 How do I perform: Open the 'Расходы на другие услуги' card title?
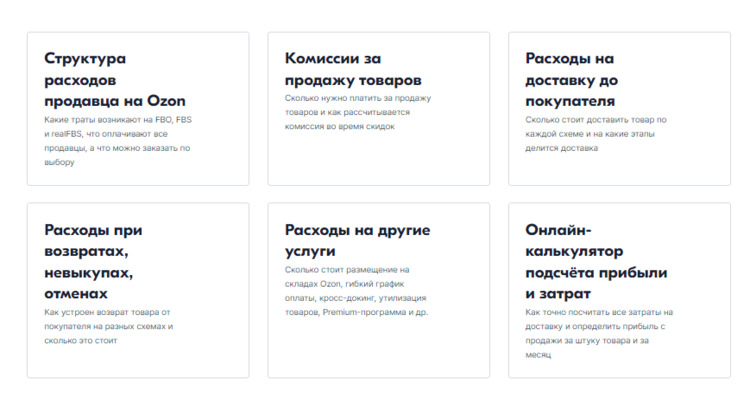point(357,241)
